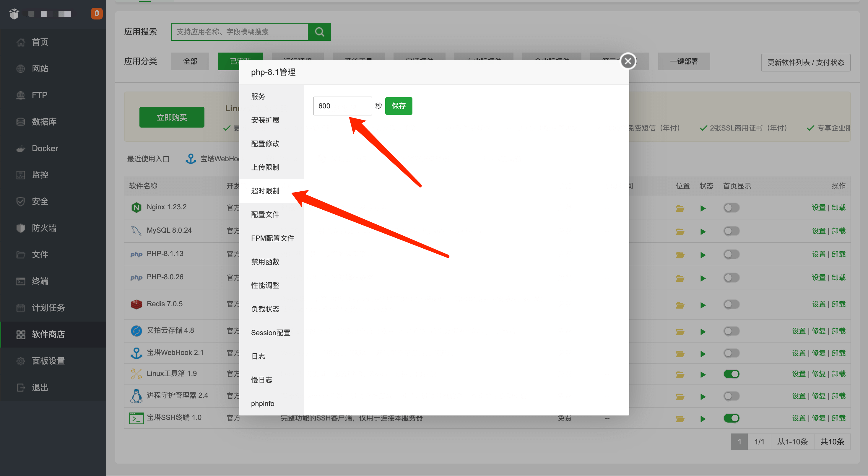The height and width of the screenshot is (476, 868).
Task: Open the 慢日志 slow log tab
Action: 272,380
